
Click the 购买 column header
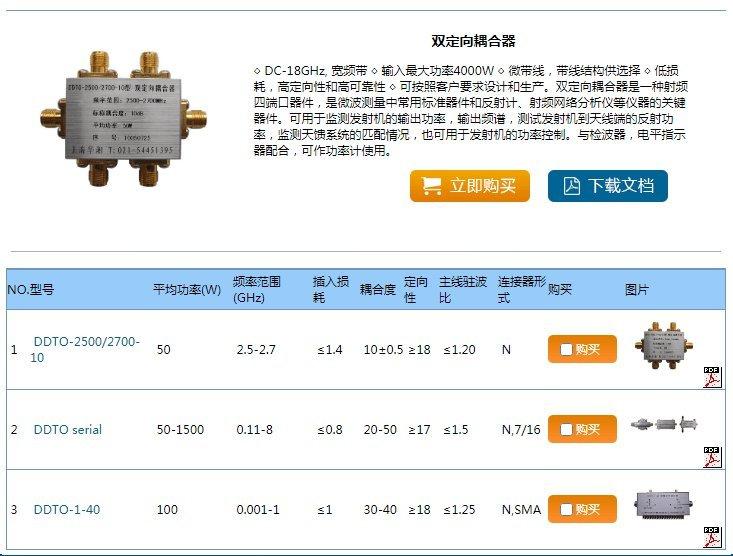coord(560,290)
